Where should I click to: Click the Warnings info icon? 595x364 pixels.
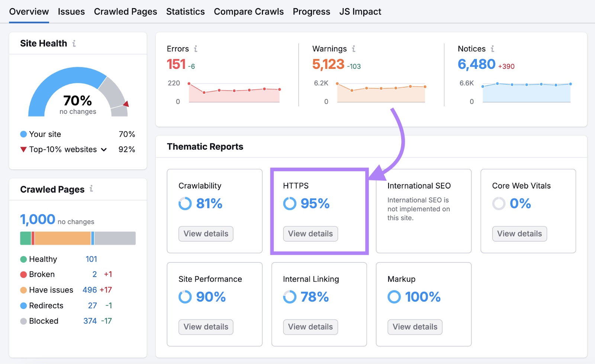tap(354, 49)
